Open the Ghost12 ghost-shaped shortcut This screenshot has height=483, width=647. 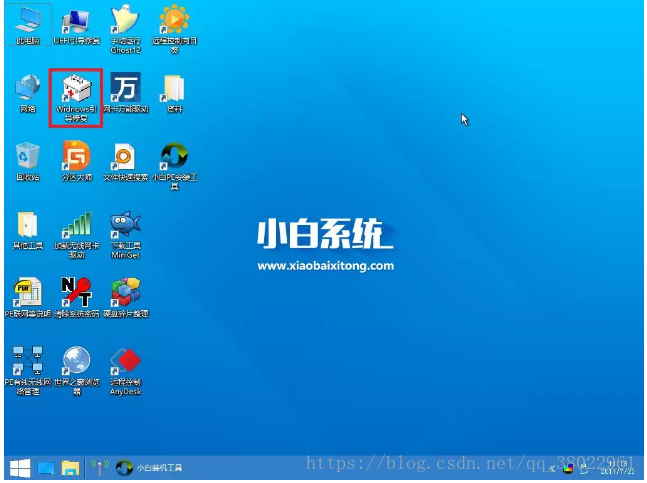[125, 29]
